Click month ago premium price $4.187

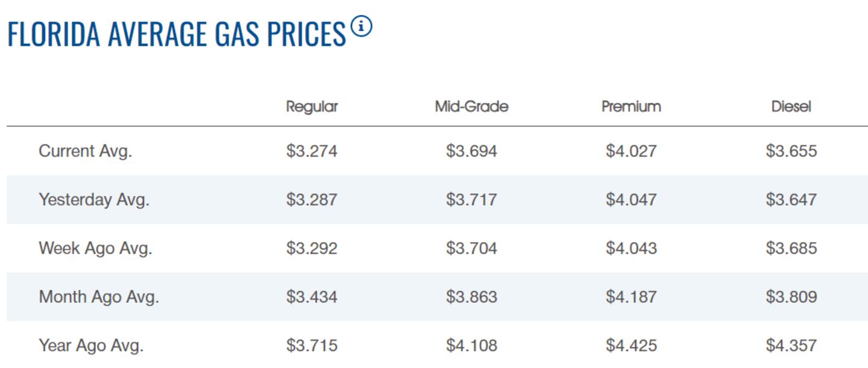(x=631, y=297)
